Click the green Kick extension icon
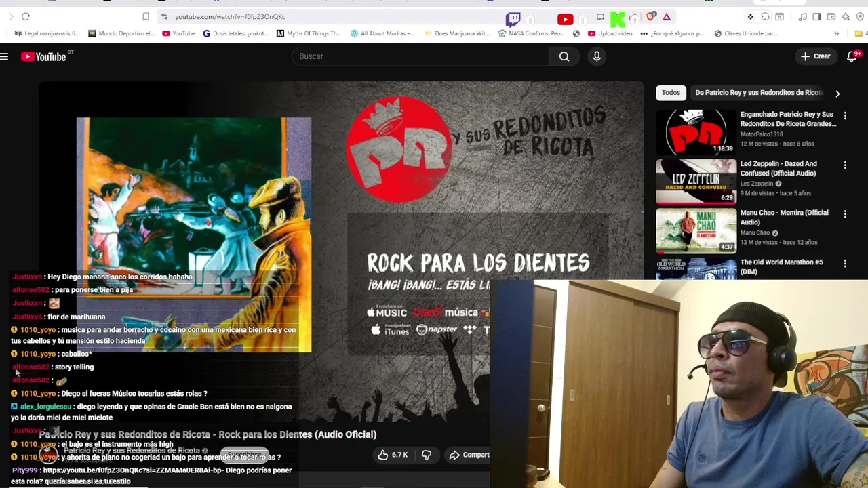The width and height of the screenshot is (868, 488). click(x=618, y=19)
